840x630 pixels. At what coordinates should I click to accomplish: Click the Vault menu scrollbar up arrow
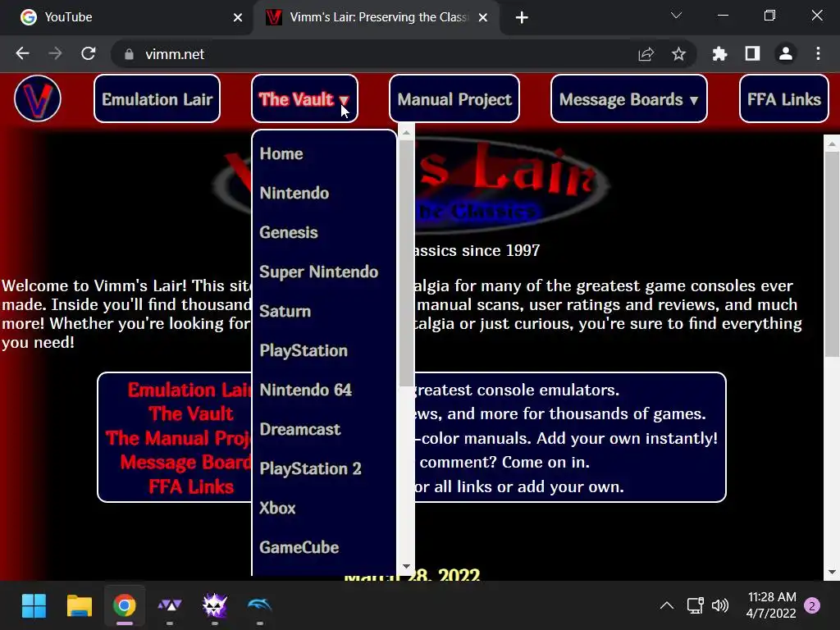406,132
